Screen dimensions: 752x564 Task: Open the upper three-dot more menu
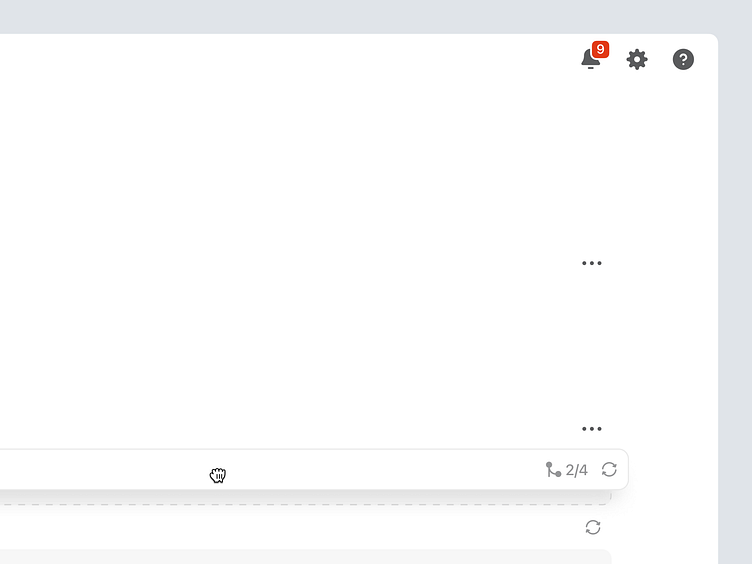592,263
